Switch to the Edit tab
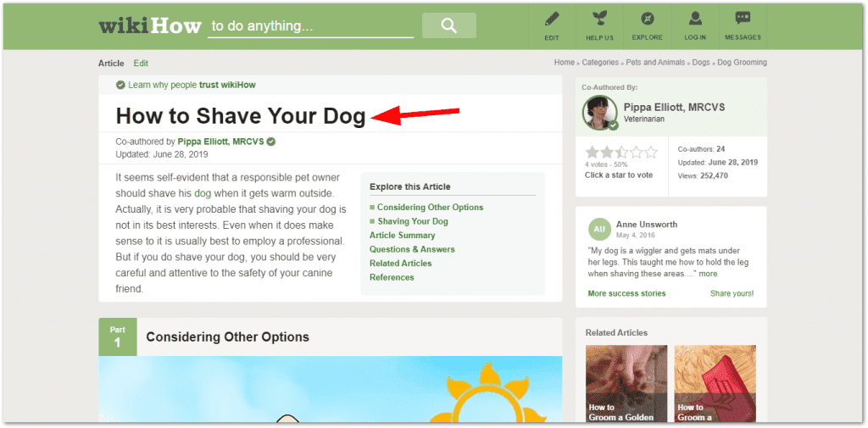This screenshot has width=868, height=428. (141, 63)
